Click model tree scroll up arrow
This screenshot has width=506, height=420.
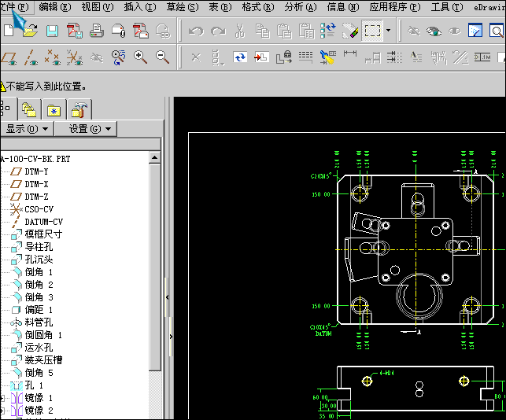coord(154,158)
